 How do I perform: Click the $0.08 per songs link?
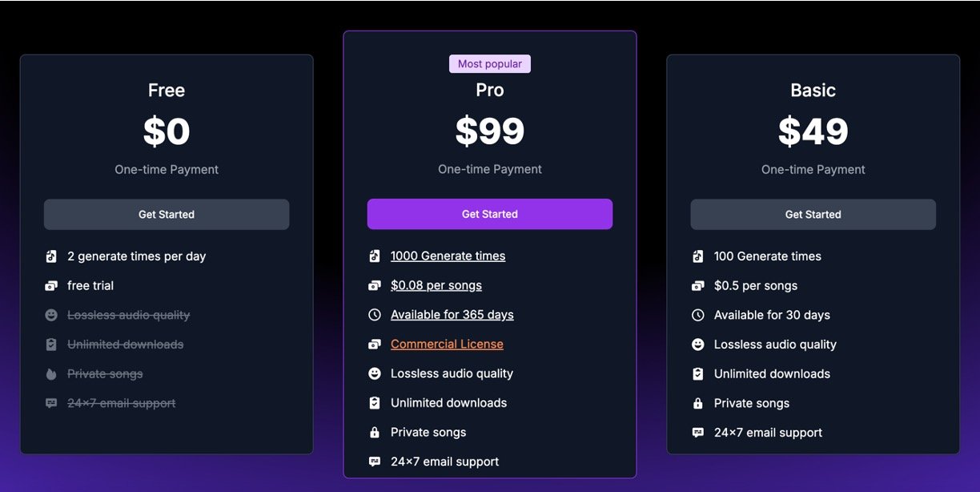[436, 285]
